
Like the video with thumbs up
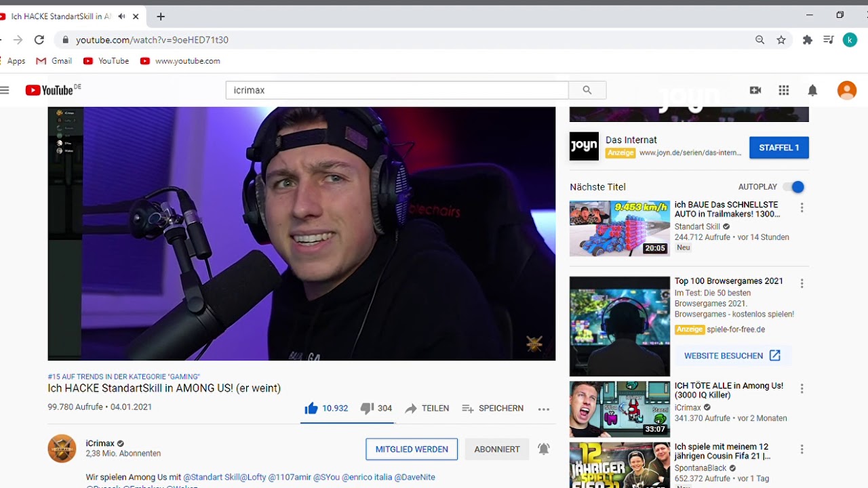326,408
